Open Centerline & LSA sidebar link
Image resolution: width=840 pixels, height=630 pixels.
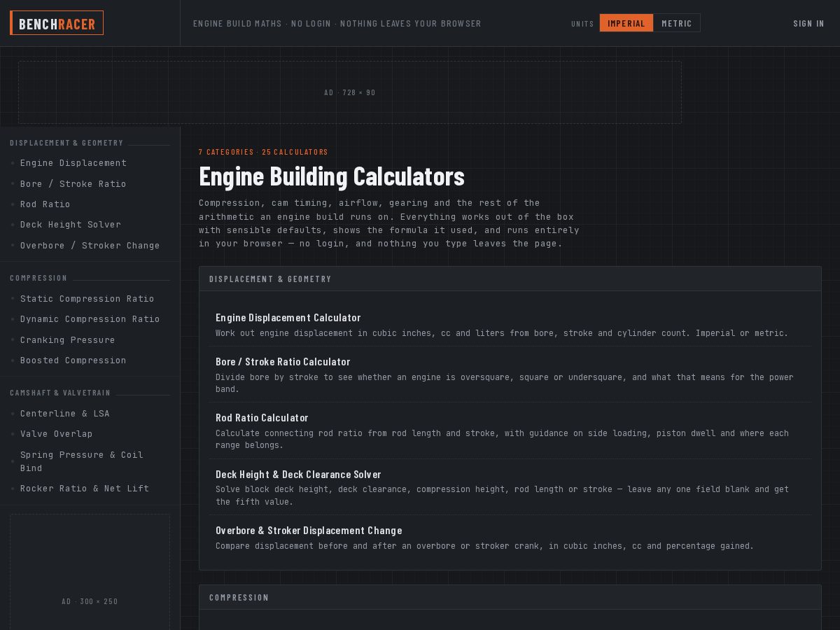[90, 414]
